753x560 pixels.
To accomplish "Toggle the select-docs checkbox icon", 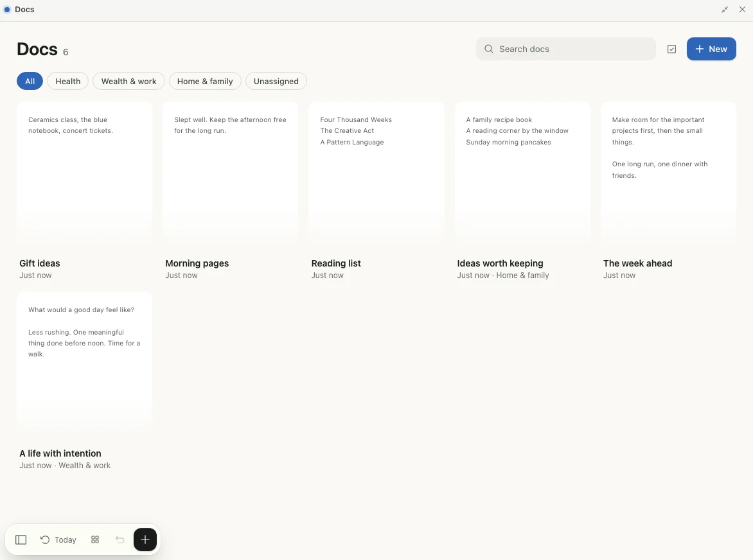I will point(672,49).
